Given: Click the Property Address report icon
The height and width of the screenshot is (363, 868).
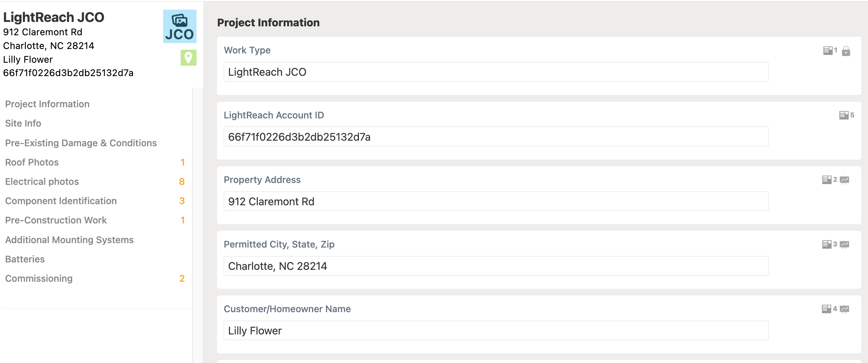Looking at the screenshot, I should pos(826,180).
